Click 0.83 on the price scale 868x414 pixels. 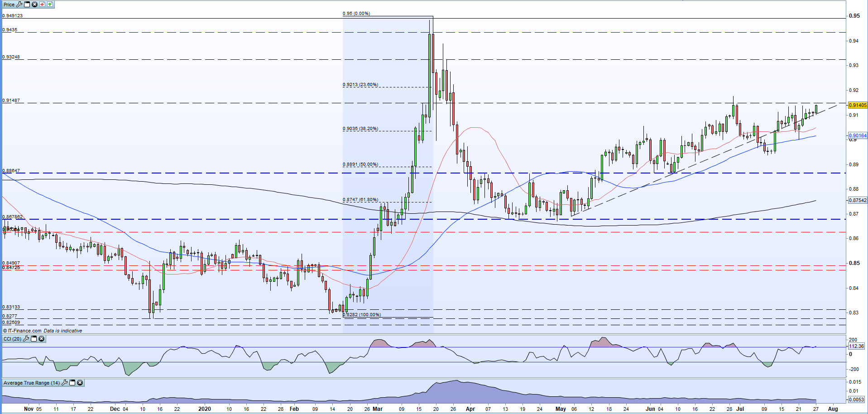[x=854, y=313]
